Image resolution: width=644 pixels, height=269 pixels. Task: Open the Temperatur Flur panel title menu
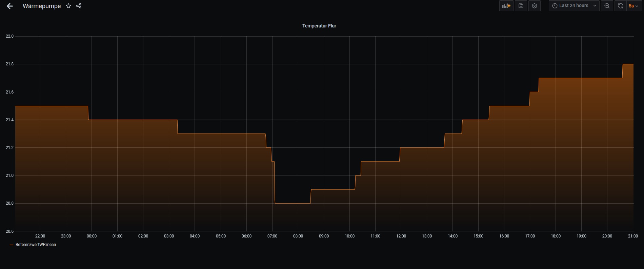[319, 26]
